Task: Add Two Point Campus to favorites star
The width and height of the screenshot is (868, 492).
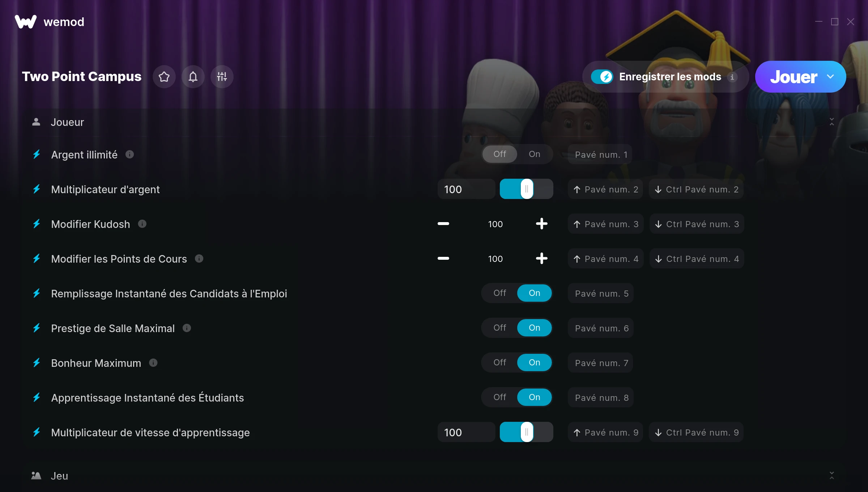Action: [x=164, y=77]
